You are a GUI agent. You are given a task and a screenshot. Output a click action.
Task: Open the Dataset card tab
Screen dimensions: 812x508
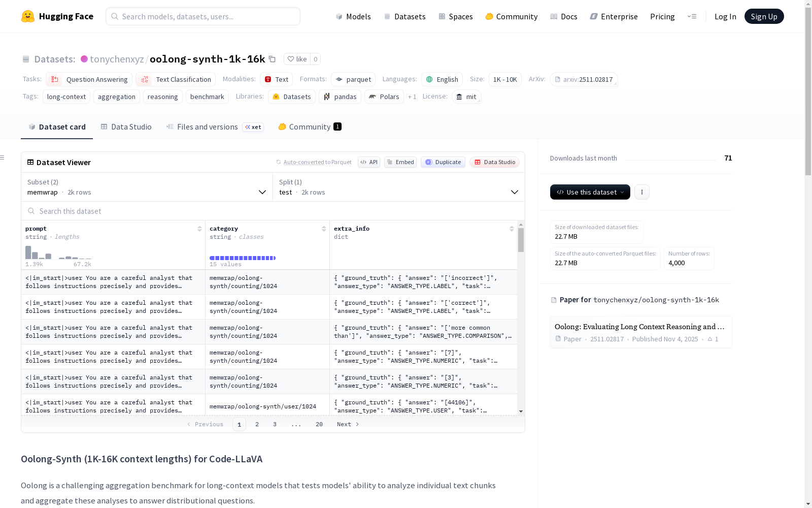coord(57,127)
